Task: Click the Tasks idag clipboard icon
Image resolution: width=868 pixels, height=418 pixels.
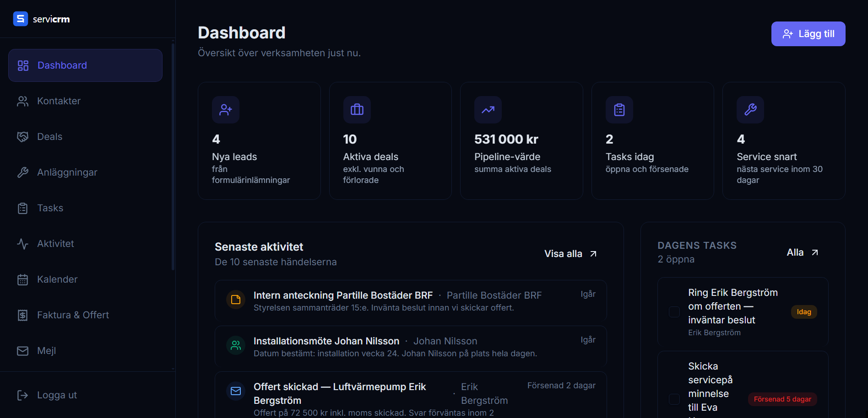Action: 619,110
